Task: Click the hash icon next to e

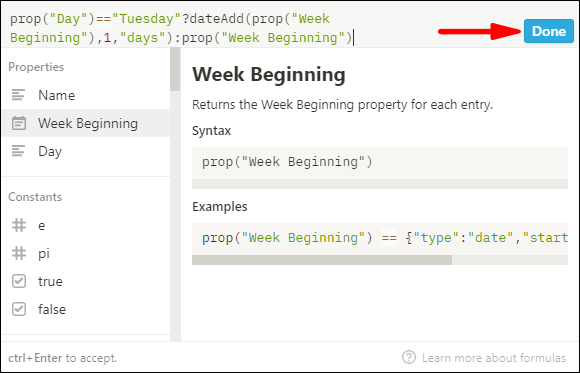Action: 19,225
